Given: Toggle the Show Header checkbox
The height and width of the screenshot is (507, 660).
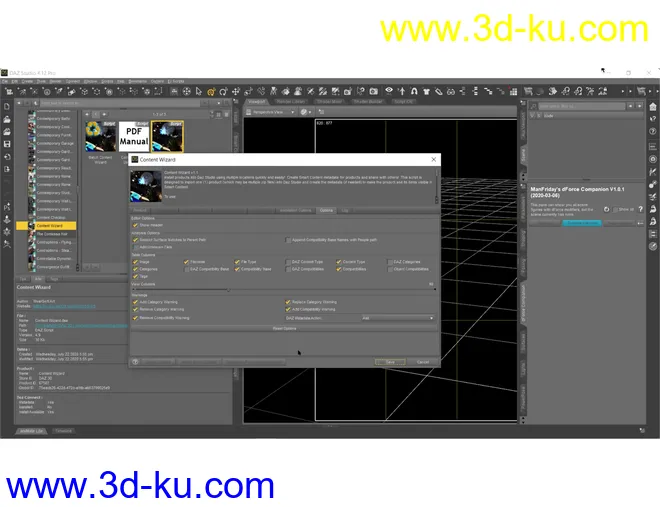Looking at the screenshot, I should (136, 225).
